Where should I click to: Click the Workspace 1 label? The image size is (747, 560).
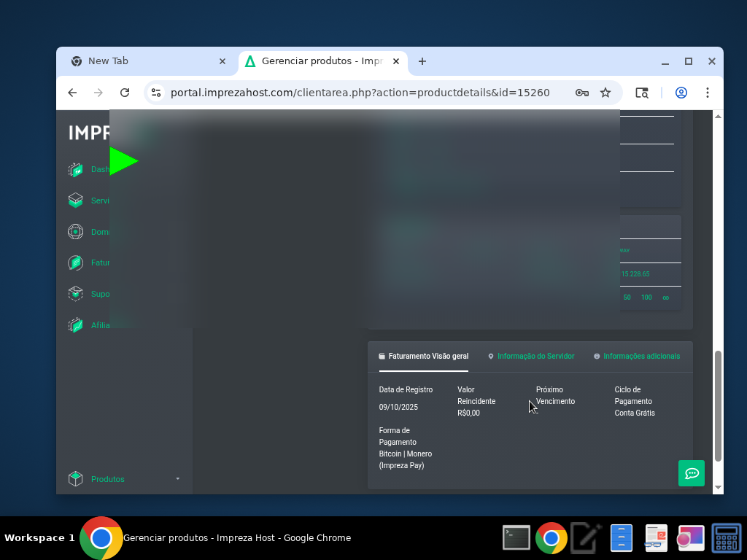(x=39, y=538)
